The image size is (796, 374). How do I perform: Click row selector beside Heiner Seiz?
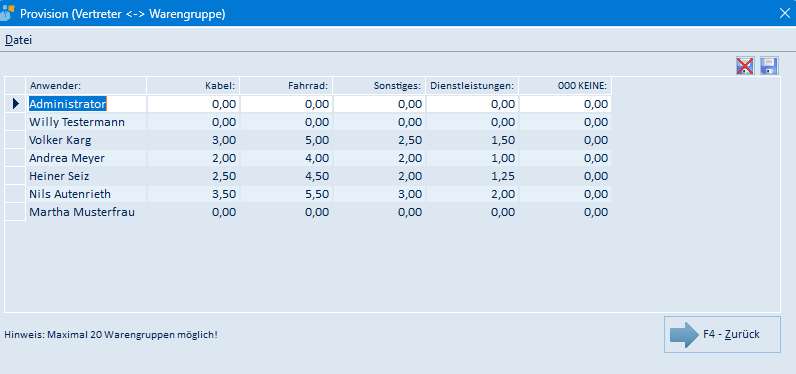tap(15, 176)
